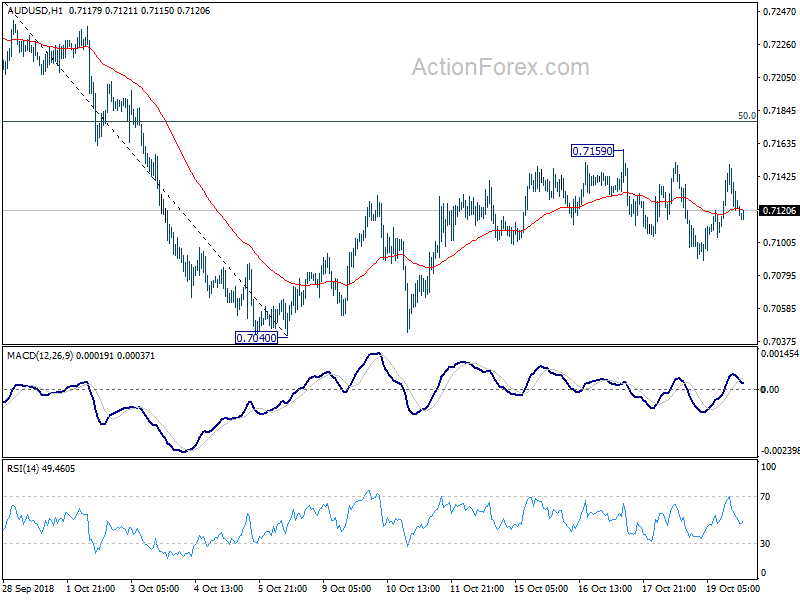This screenshot has width=800, height=600.
Task: Click the 3 Oct 05:00 time label
Action: coord(155,588)
